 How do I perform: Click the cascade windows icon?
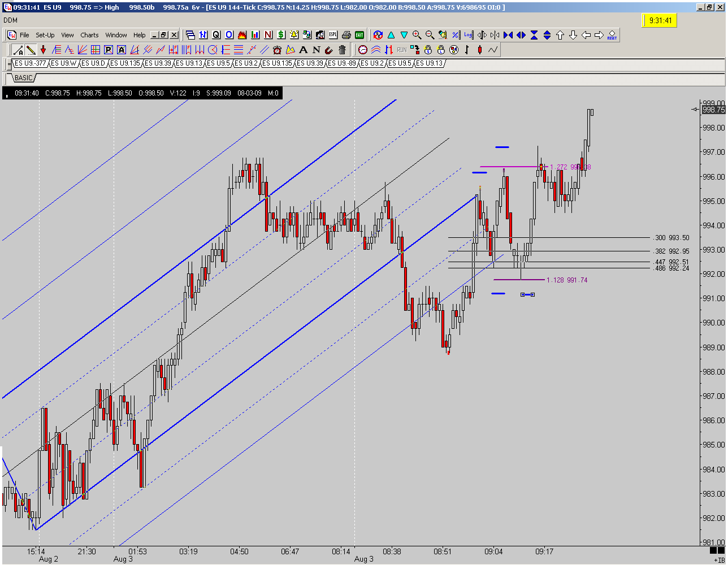190,35
